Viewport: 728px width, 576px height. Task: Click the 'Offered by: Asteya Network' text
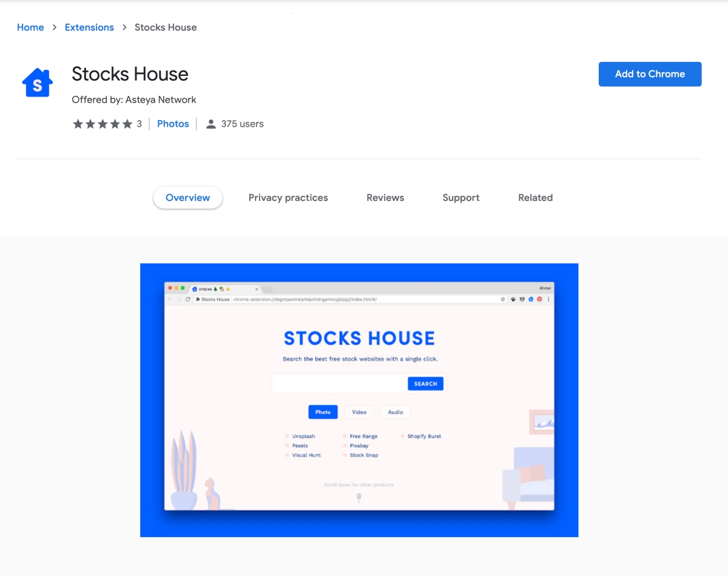pos(134,100)
